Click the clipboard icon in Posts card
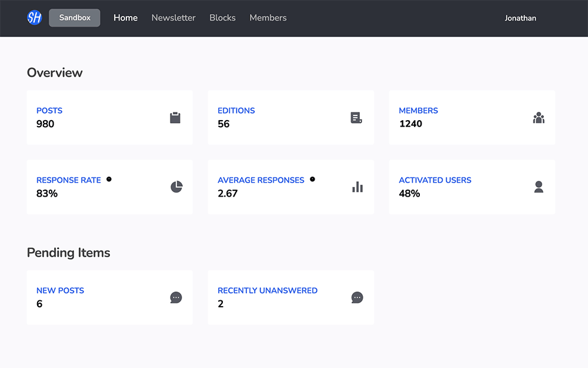The width and height of the screenshot is (588, 368). click(x=175, y=118)
